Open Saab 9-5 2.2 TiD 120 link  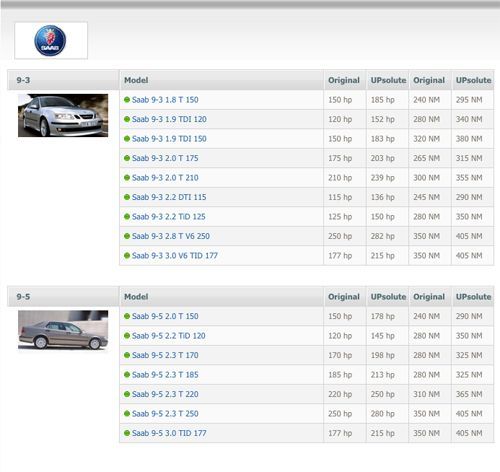[169, 336]
